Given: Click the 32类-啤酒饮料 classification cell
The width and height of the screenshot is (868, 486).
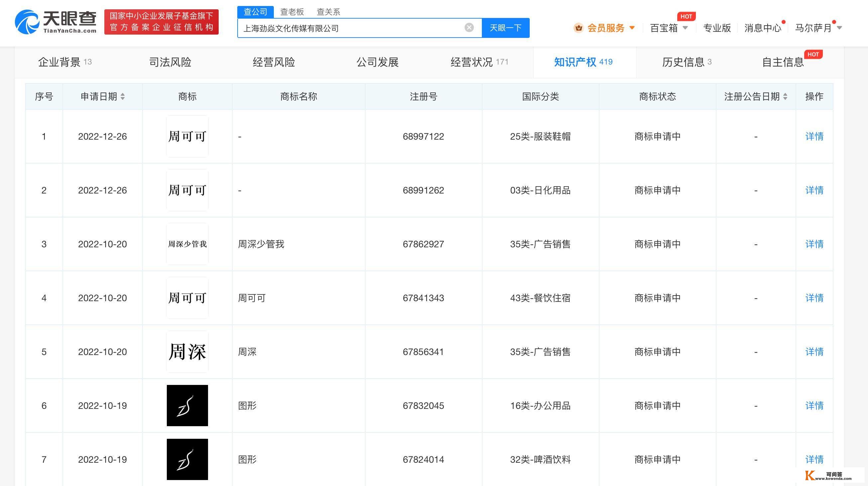Looking at the screenshot, I should tap(540, 459).
